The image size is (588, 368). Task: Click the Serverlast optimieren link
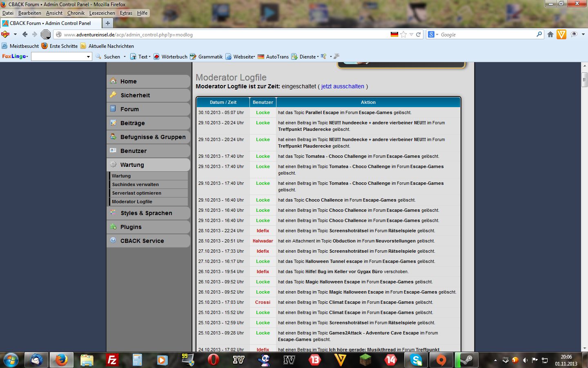click(137, 193)
